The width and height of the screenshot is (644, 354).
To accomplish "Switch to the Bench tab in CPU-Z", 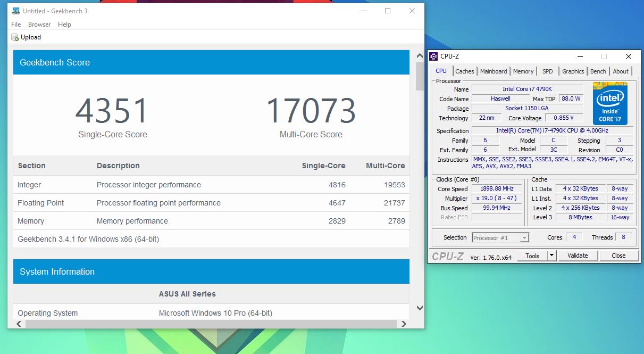I will [x=598, y=71].
